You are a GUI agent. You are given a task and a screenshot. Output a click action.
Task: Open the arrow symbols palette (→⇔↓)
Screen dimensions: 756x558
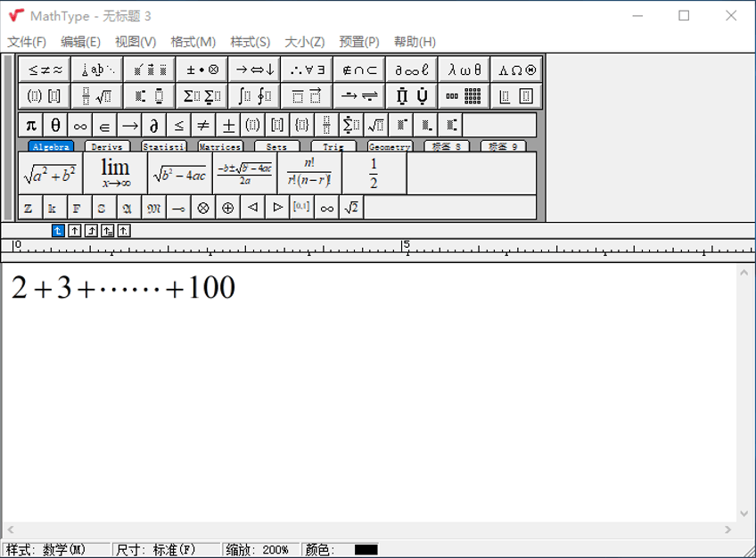[255, 70]
